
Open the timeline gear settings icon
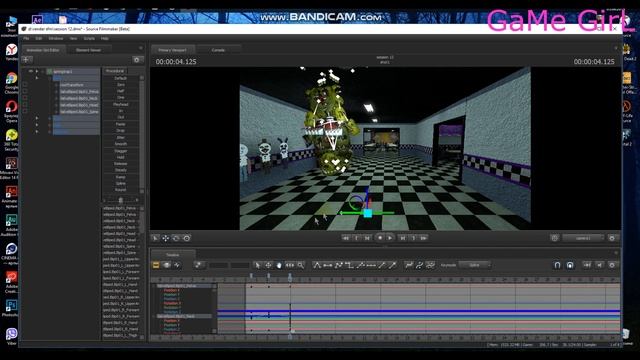pos(612,265)
